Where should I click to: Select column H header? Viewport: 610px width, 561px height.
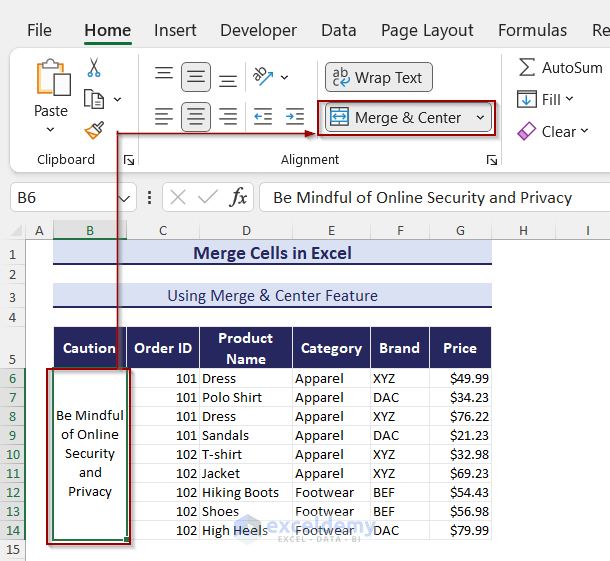point(523,230)
